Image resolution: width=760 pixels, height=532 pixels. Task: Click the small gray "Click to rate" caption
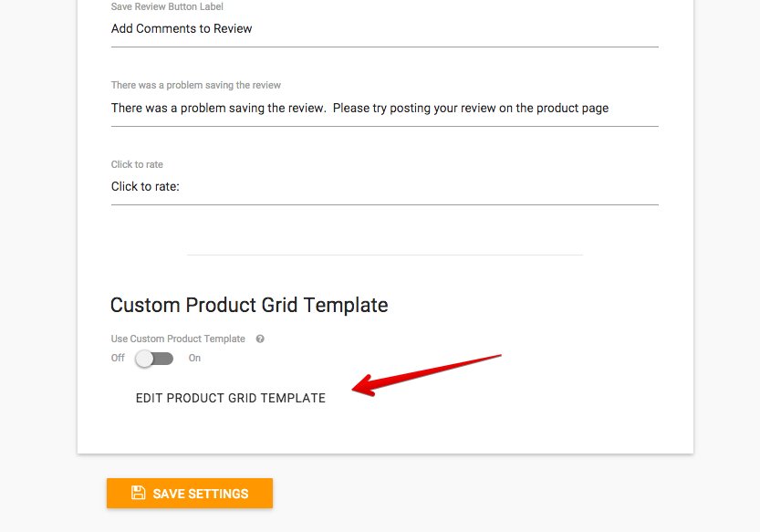(137, 164)
